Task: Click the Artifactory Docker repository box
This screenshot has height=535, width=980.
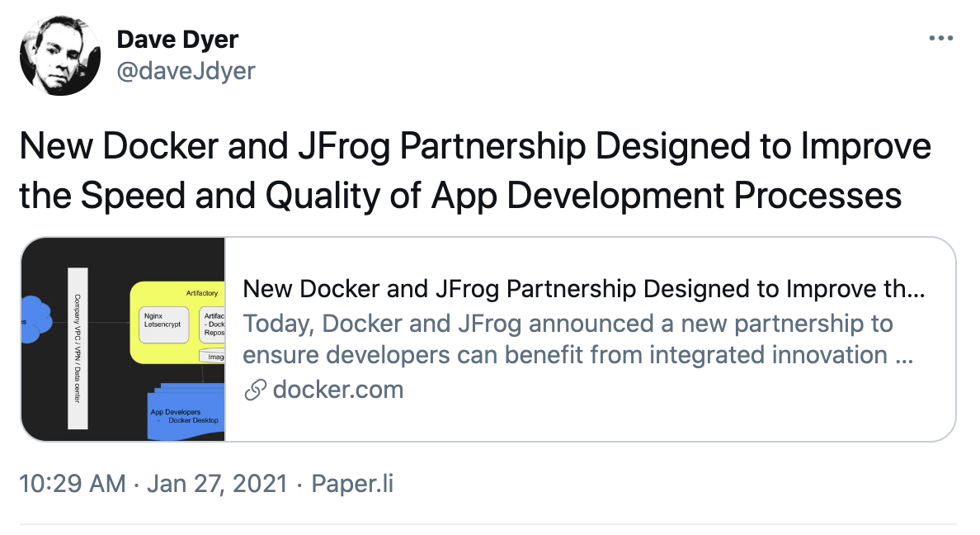Action: point(213,325)
